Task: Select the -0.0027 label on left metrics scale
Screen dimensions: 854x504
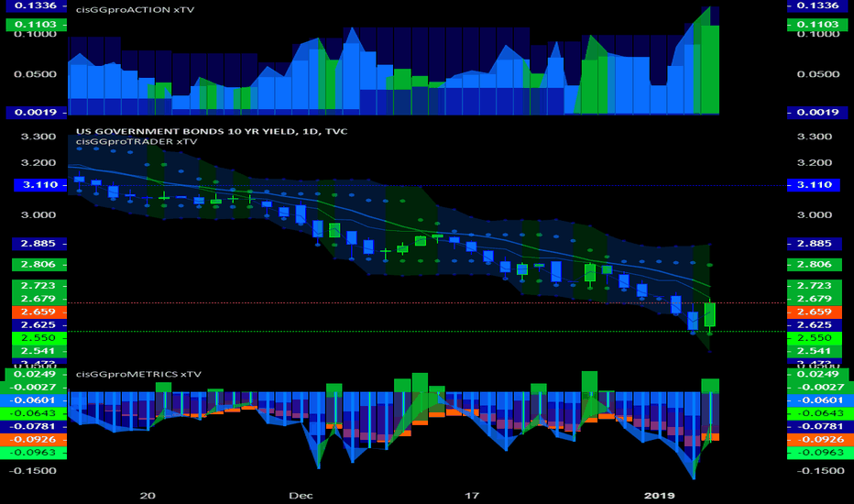Action: [x=34, y=388]
